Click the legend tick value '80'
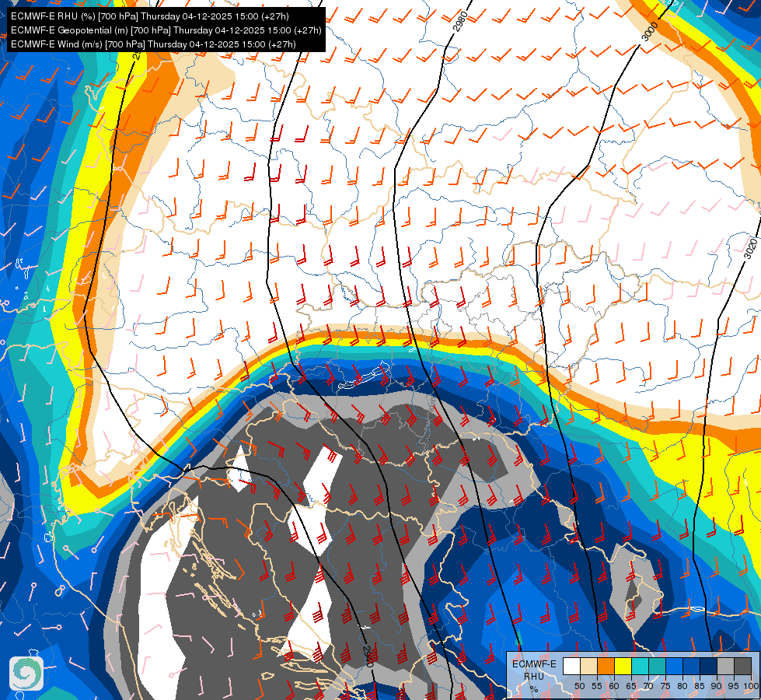The image size is (761, 700). [x=682, y=686]
